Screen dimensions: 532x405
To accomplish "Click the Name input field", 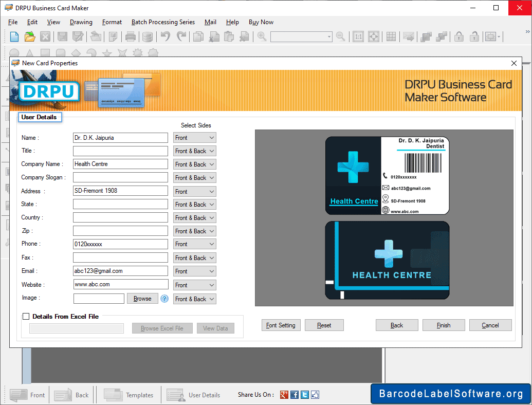I will pos(120,138).
